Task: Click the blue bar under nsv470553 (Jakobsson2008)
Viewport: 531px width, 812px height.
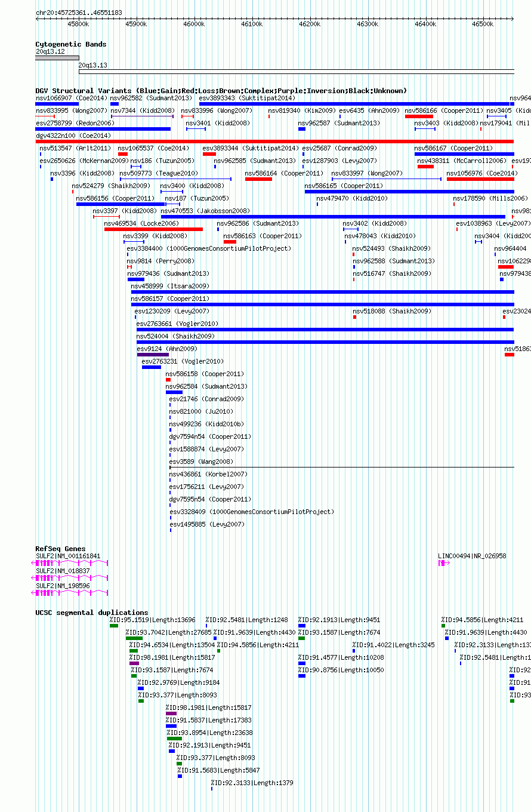Action: (x=333, y=217)
